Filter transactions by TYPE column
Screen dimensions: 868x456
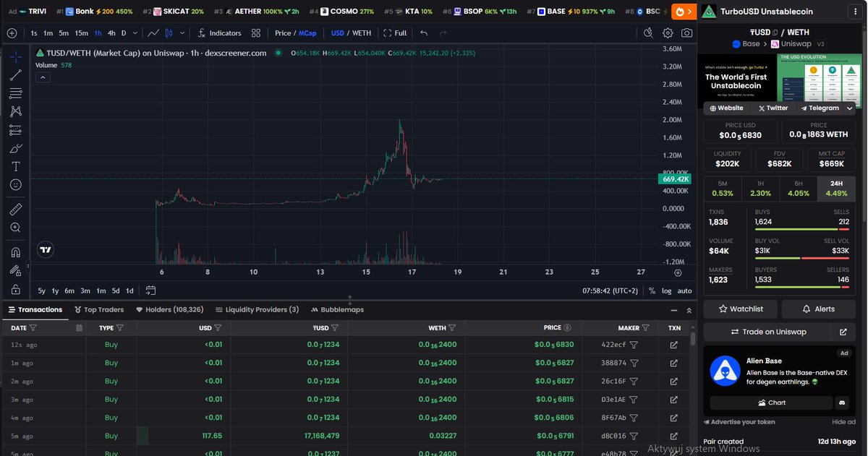[x=119, y=327]
